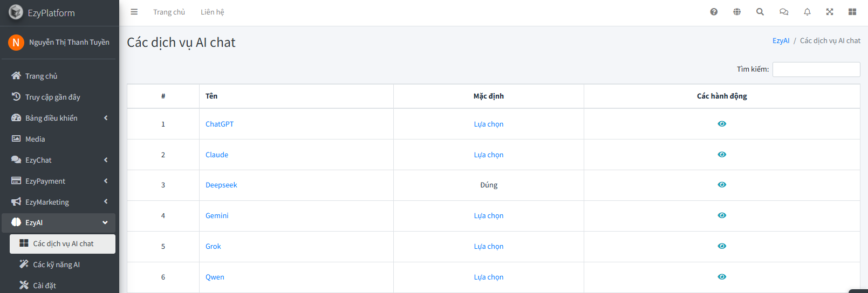Screen dimensions: 868x293
Task: Click the EzyPlatform brand text
Action: click(51, 13)
